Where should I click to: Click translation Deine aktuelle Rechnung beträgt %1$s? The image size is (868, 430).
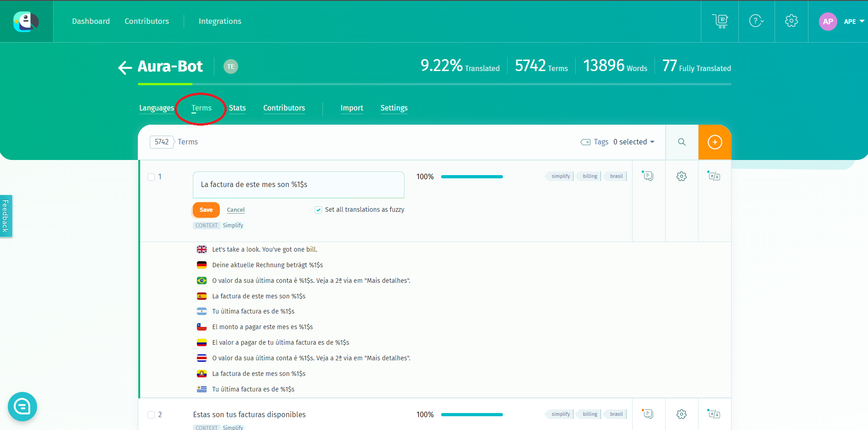pyautogui.click(x=267, y=265)
